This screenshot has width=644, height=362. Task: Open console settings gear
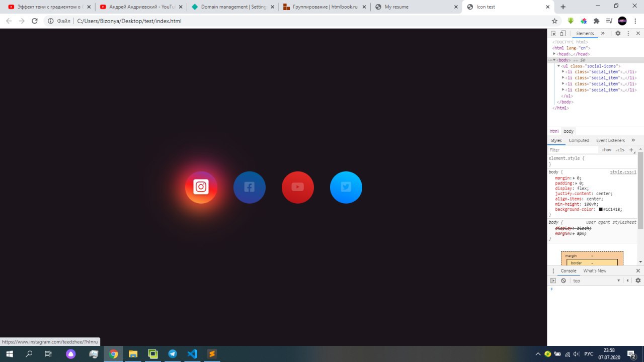coord(638,281)
